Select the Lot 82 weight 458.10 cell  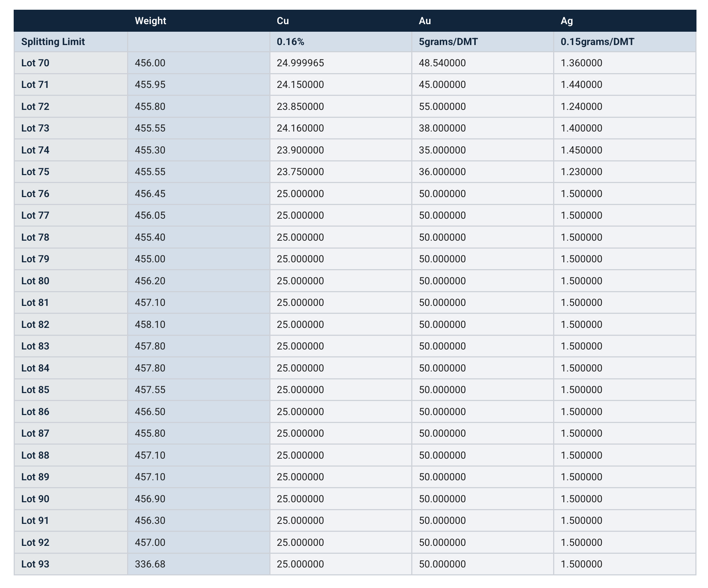tap(150, 325)
